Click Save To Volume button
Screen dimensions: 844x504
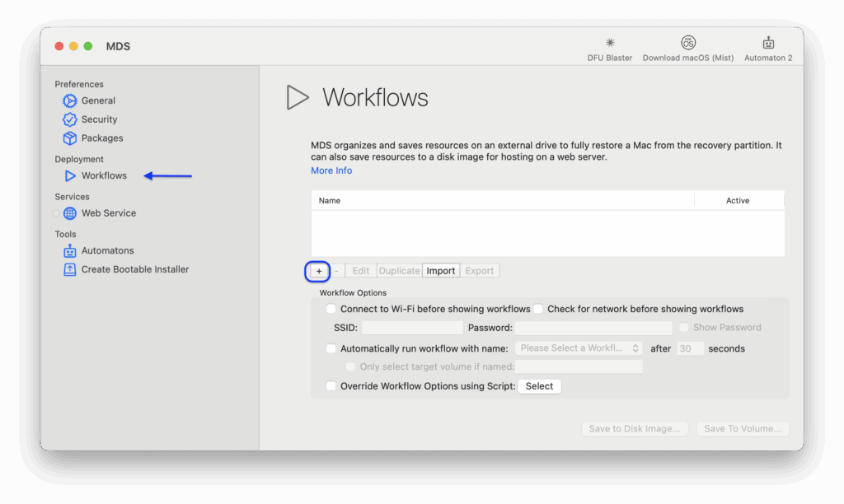pos(743,429)
